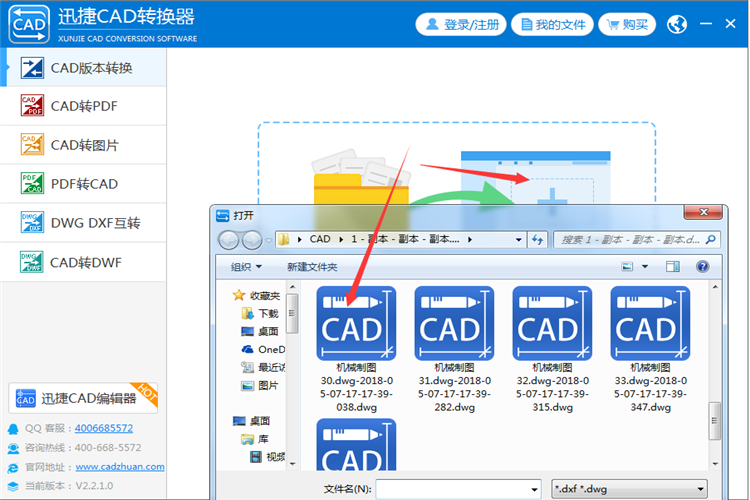Click the blue DWG DXF icon
This screenshot has width=750, height=500.
(x=32, y=222)
